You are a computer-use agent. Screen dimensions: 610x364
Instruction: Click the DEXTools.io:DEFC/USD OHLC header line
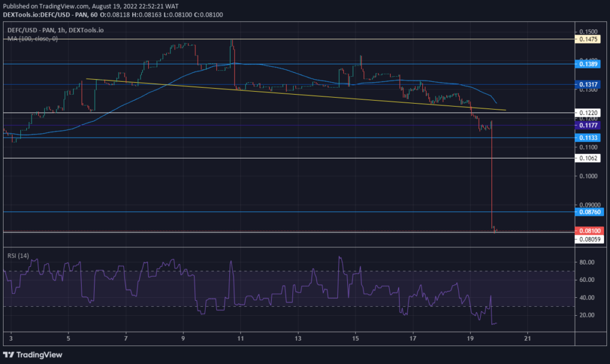click(x=113, y=15)
